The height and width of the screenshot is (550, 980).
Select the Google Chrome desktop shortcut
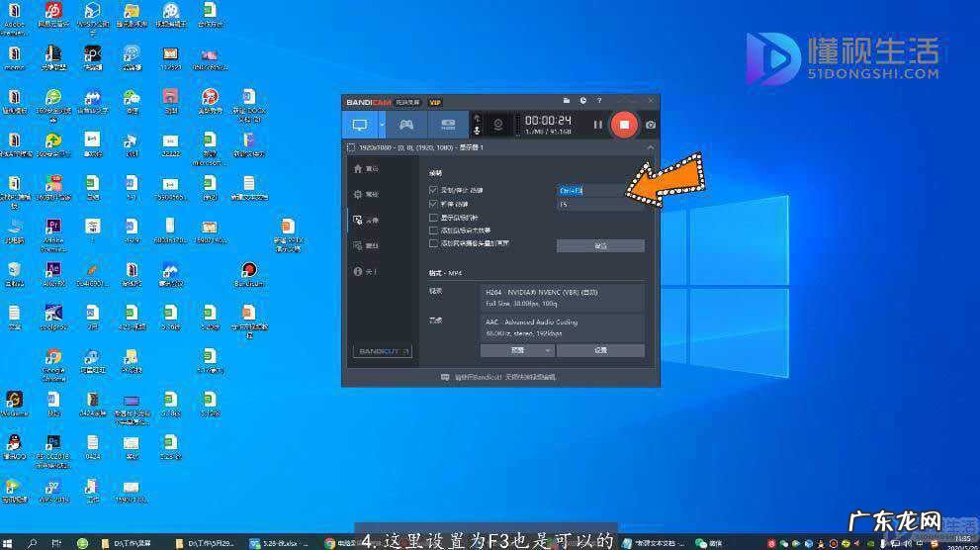53,364
